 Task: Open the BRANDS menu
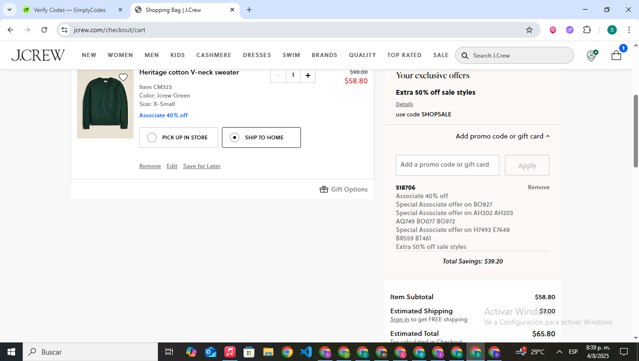tap(324, 55)
